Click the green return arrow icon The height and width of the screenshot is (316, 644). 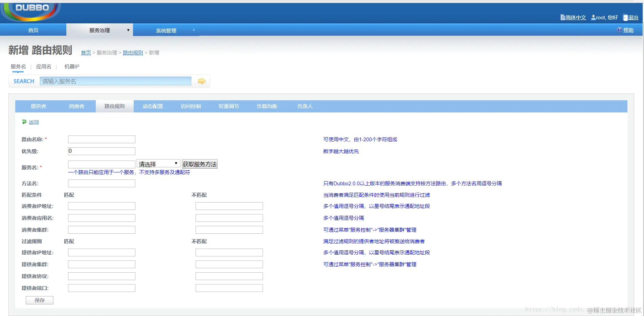point(24,122)
